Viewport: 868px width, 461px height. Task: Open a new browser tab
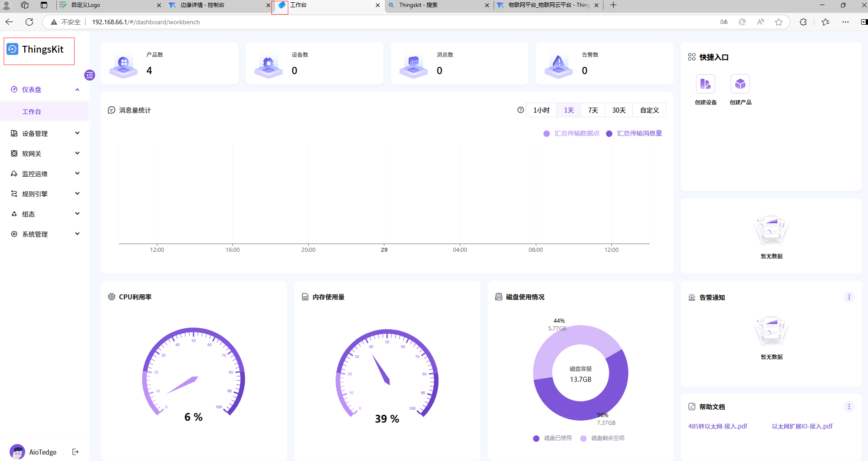tap(614, 5)
